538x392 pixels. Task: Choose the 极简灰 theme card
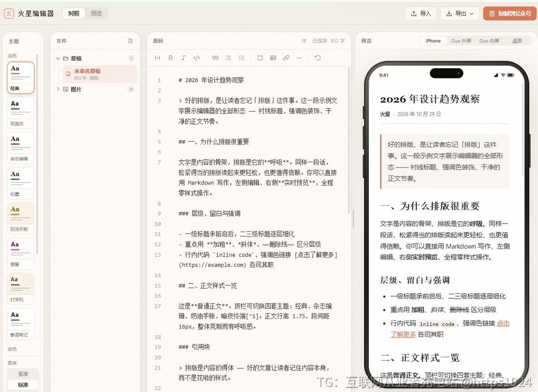(21, 113)
